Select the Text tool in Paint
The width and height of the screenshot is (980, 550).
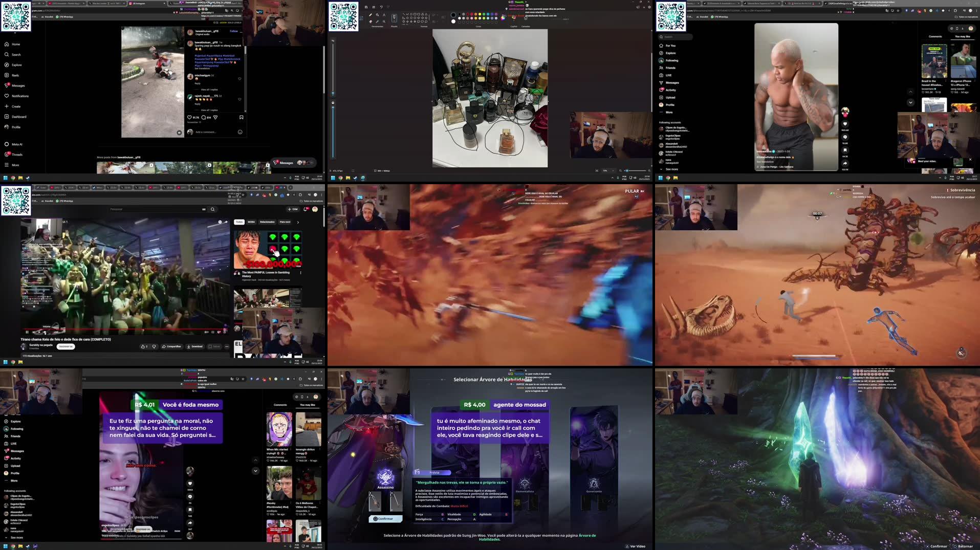click(x=384, y=15)
